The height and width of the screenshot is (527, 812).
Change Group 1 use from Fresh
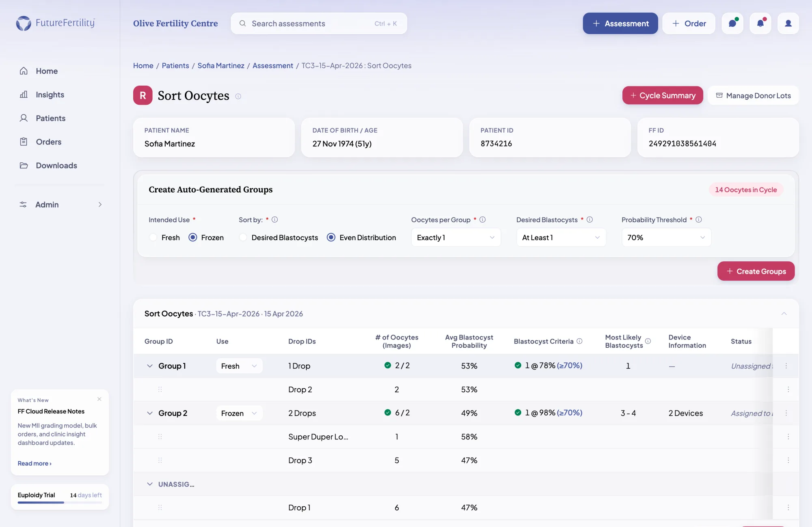(239, 366)
